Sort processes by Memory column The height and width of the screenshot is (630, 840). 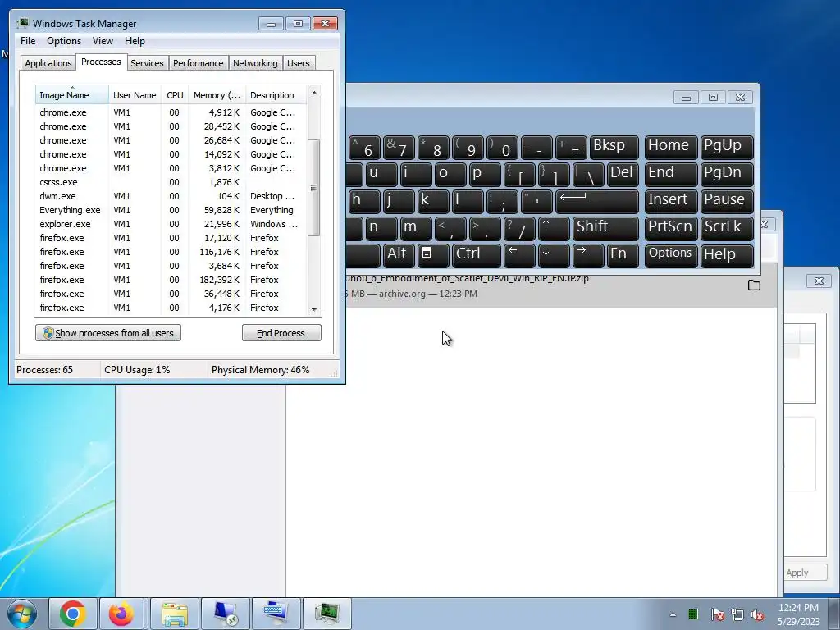point(217,95)
